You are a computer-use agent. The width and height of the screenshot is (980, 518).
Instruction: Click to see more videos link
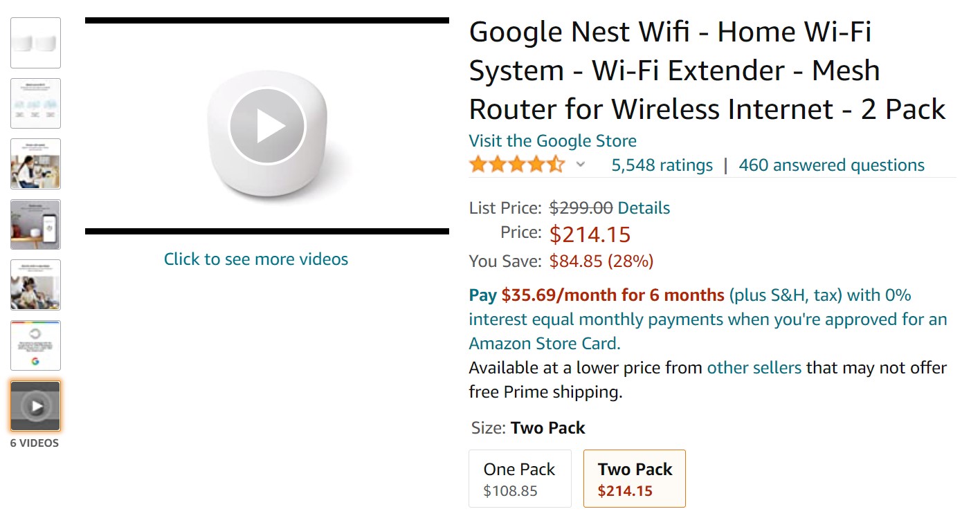pos(256,259)
